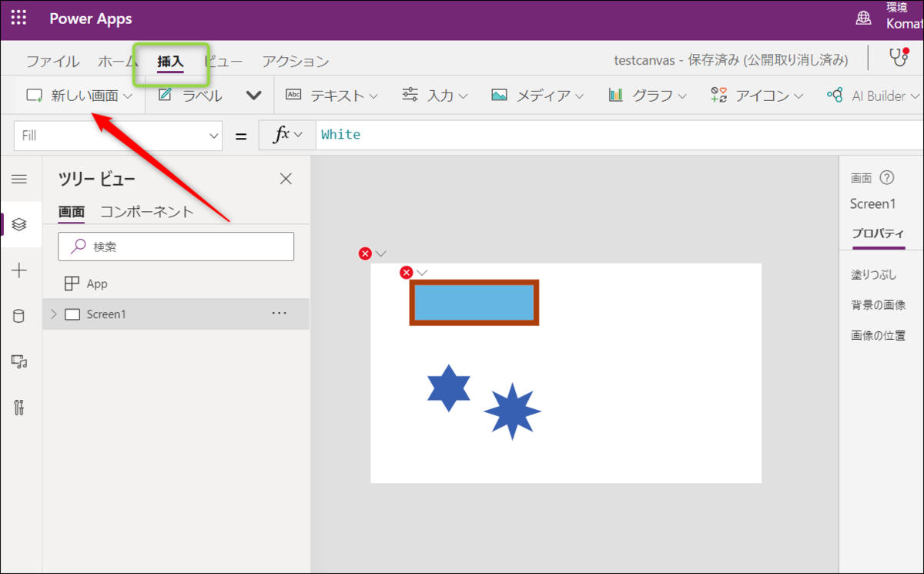Switch to the アクション tab
The width and height of the screenshot is (924, 574).
coord(296,62)
